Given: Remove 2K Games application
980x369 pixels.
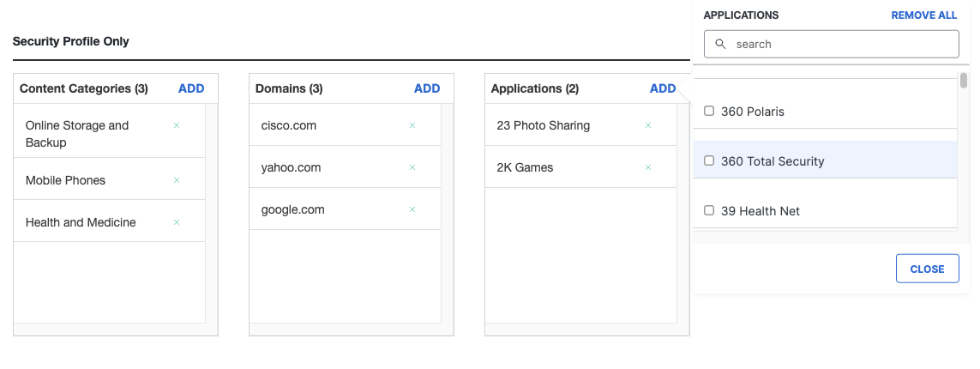Looking at the screenshot, I should click(x=647, y=167).
